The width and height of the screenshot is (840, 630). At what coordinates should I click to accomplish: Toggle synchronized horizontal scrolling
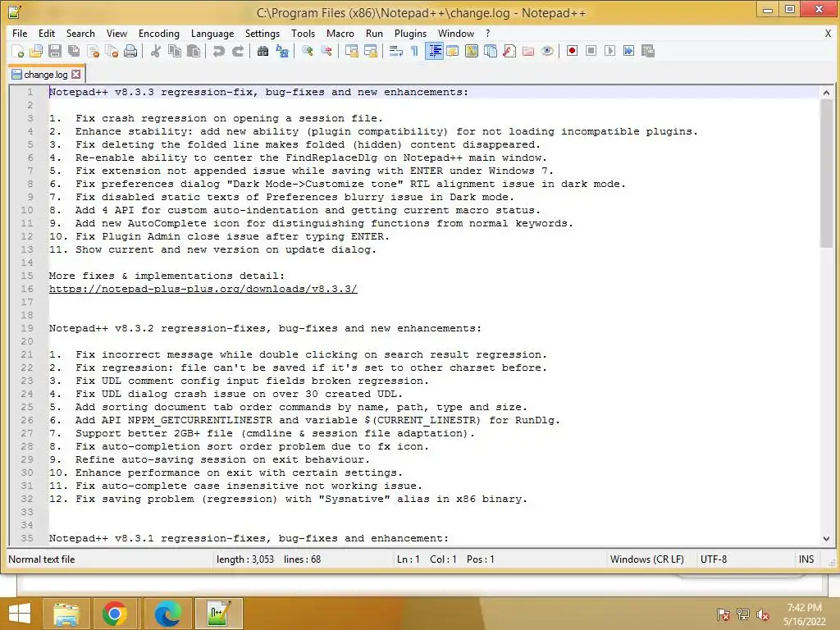point(371,51)
